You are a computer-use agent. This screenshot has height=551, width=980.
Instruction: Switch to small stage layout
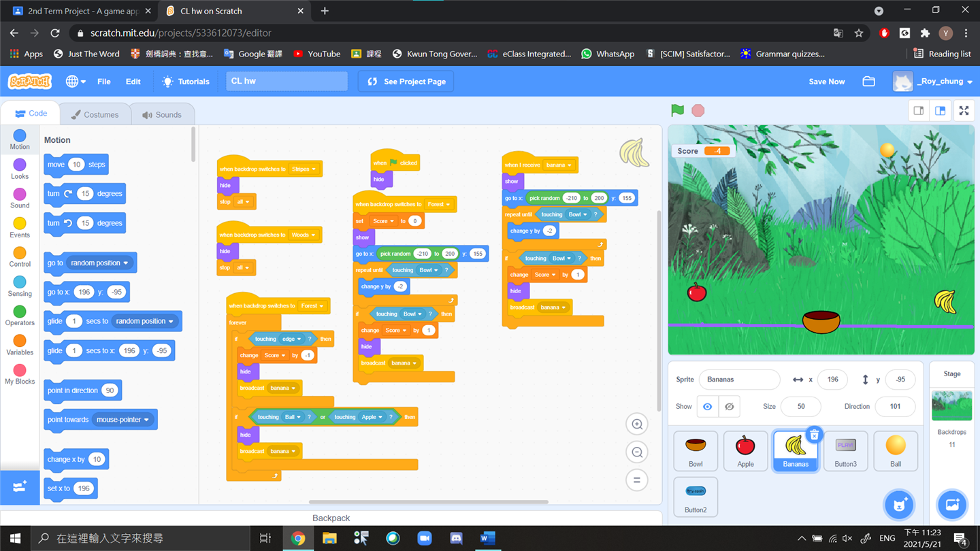point(919,111)
